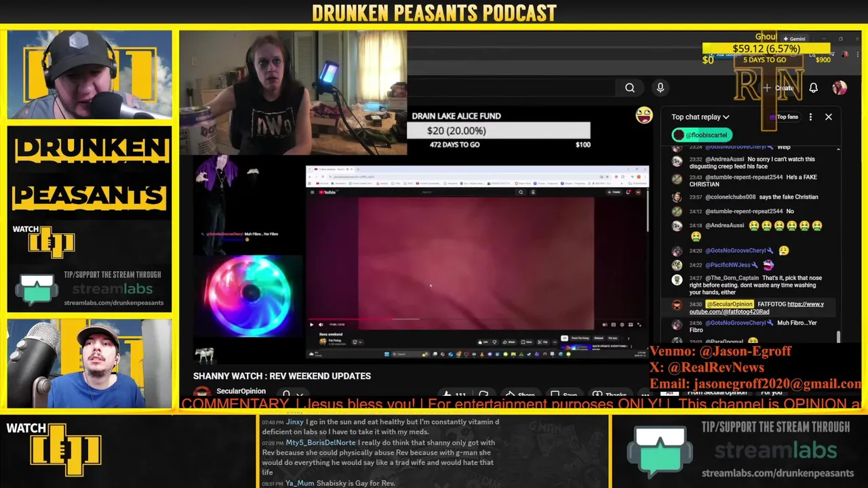Image resolution: width=868 pixels, height=488 pixels.
Task: Mute volume in embedded video player
Action: pyautogui.click(x=321, y=325)
